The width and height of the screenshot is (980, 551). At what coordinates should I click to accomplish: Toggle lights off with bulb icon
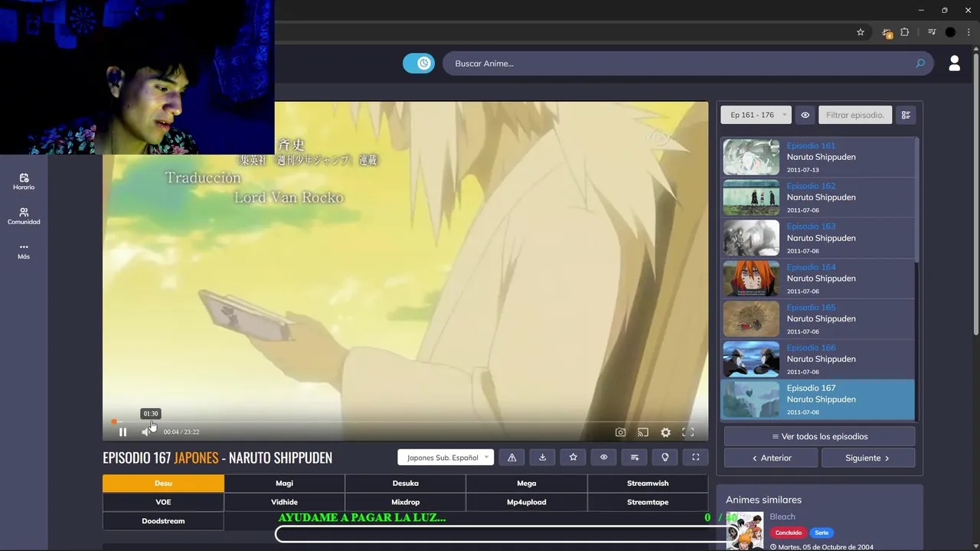click(665, 458)
